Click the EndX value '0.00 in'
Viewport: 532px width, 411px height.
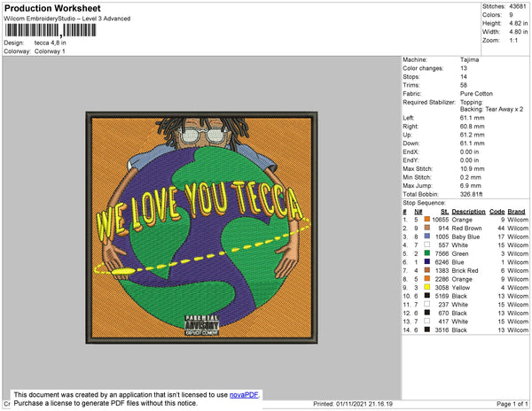point(470,151)
